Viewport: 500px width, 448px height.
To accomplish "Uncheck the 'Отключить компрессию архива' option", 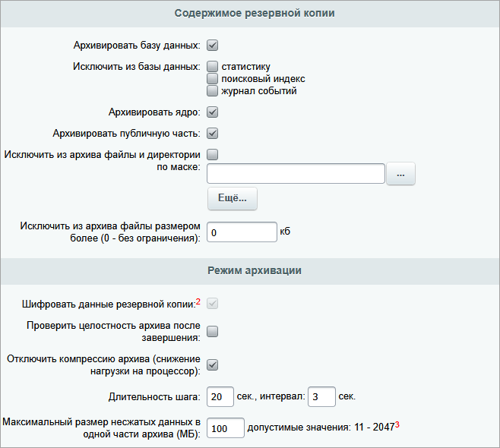I will pos(213,365).
